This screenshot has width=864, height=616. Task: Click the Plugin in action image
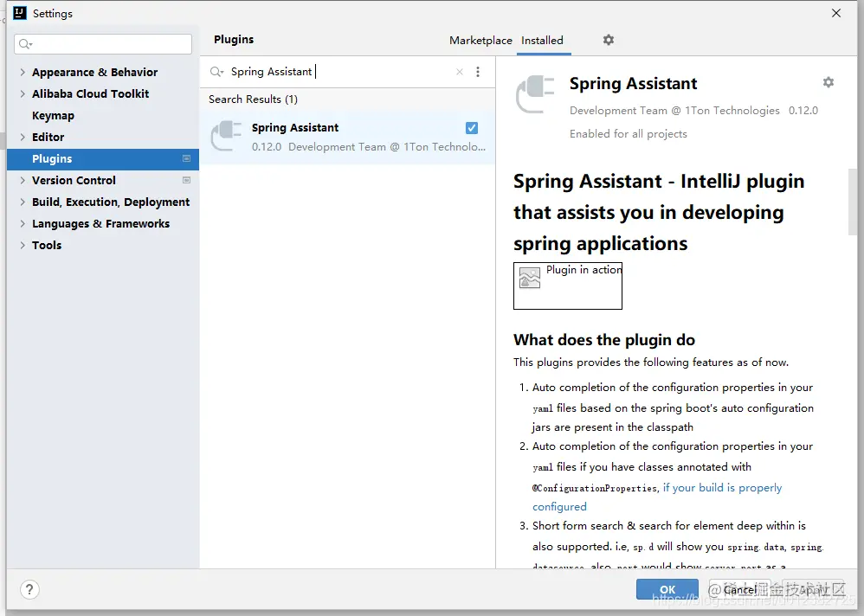[x=568, y=286]
